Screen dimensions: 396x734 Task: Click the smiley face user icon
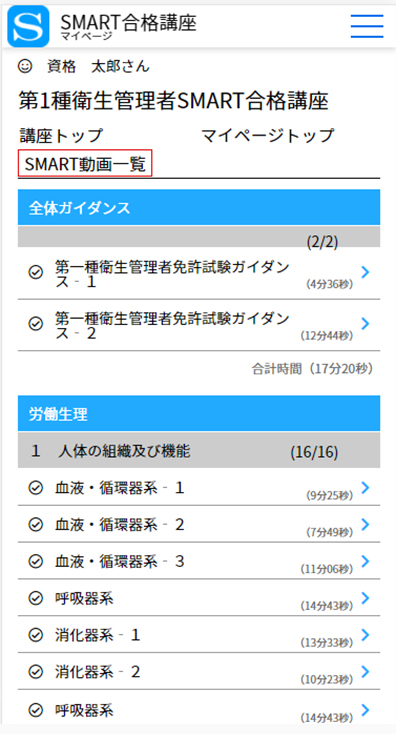(x=25, y=66)
